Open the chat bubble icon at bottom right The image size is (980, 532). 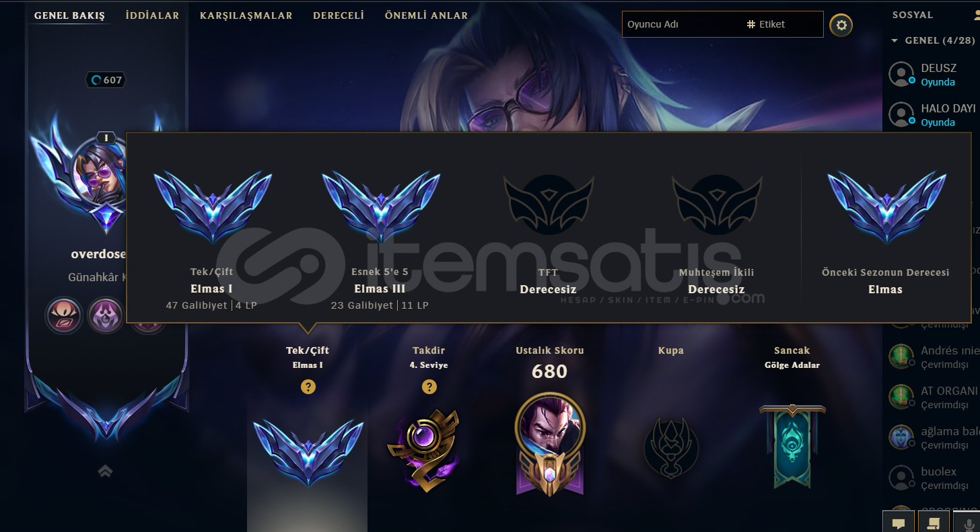[x=899, y=522]
